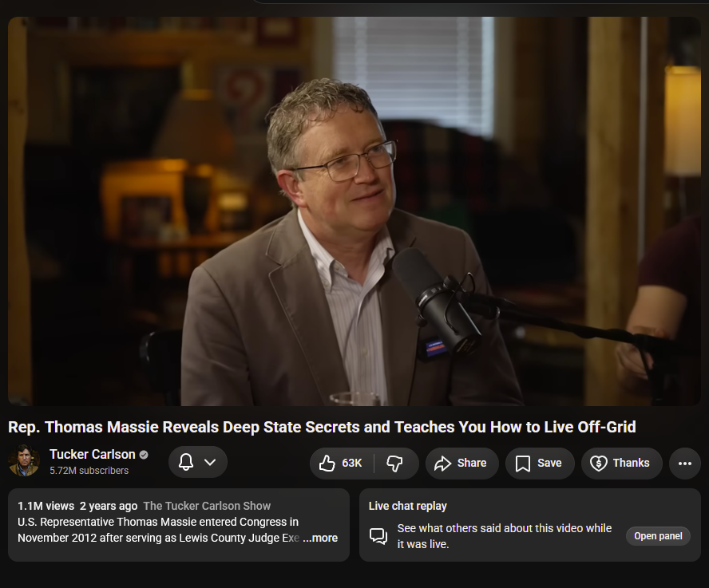Click the video player to pause
Screen dimensions: 709x588
point(354,211)
